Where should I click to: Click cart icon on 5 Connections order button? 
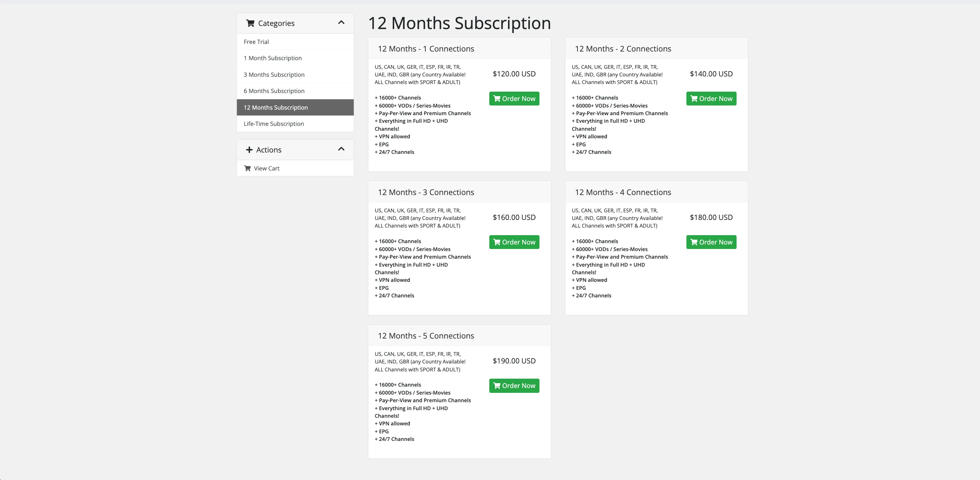497,386
